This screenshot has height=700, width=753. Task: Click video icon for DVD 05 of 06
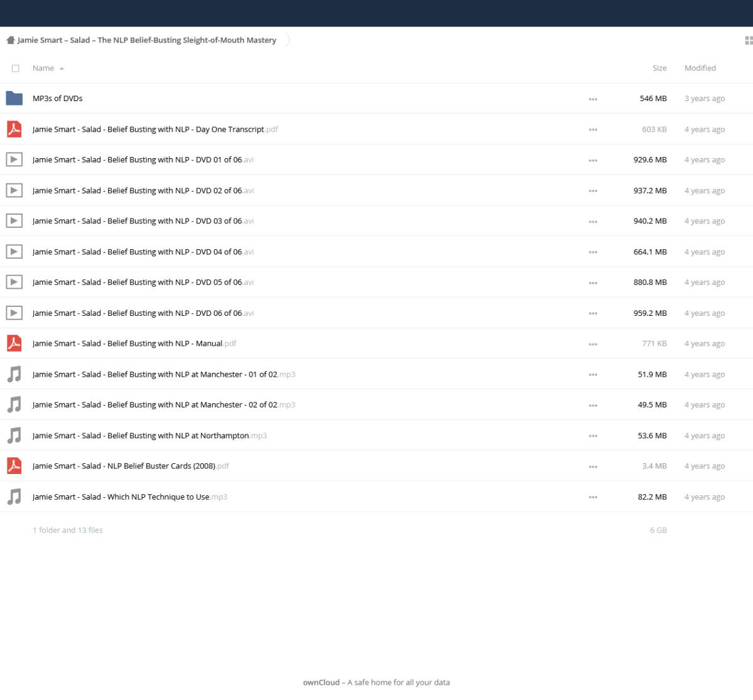(14, 282)
